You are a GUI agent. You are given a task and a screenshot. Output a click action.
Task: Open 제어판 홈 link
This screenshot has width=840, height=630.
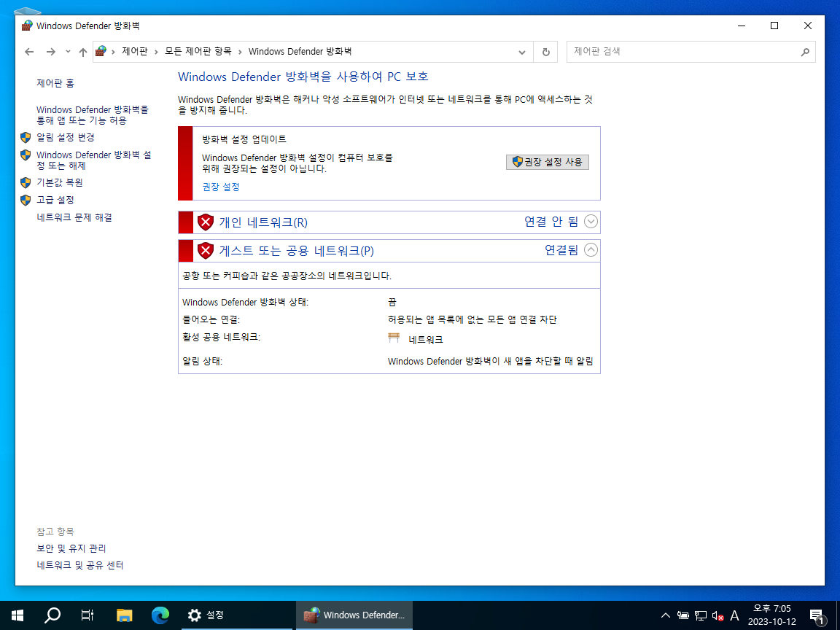[55, 83]
